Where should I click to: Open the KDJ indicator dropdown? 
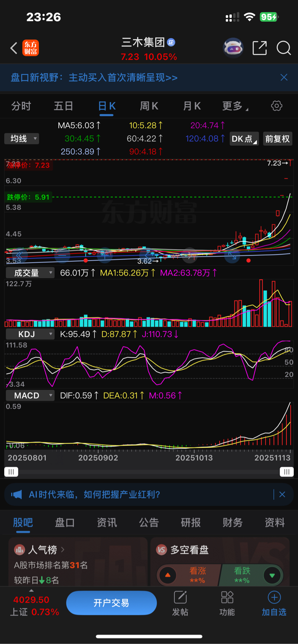pos(30,334)
